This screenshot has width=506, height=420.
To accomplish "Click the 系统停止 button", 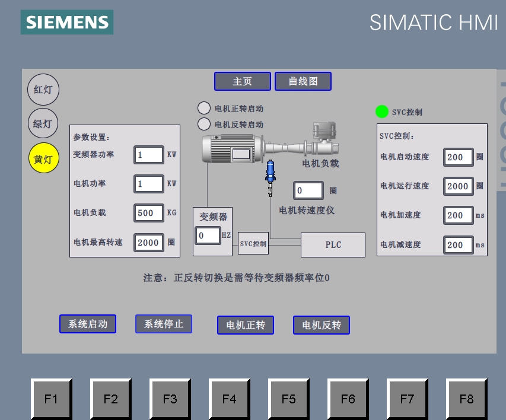I will pos(164,324).
